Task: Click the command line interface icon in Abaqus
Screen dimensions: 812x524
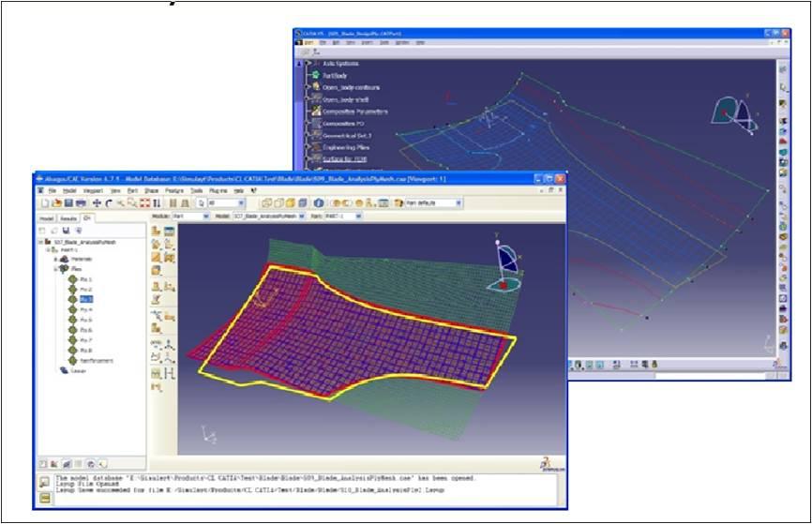Action: point(45,498)
